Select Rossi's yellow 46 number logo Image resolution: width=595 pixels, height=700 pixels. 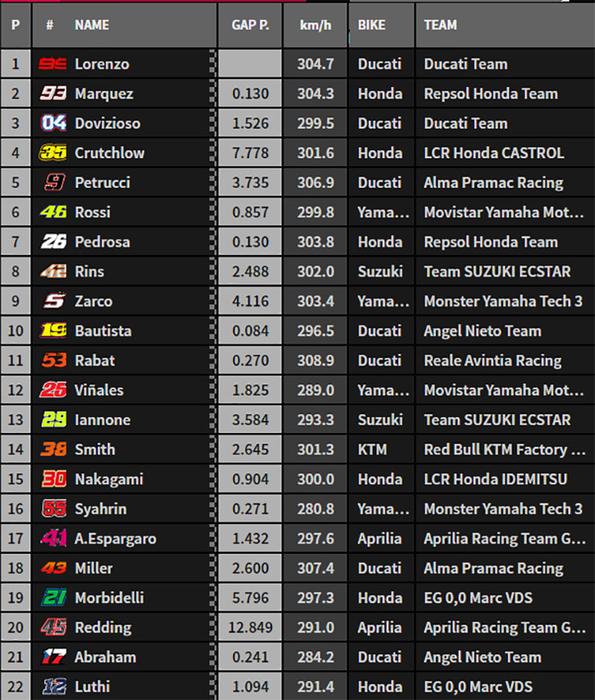[53, 212]
